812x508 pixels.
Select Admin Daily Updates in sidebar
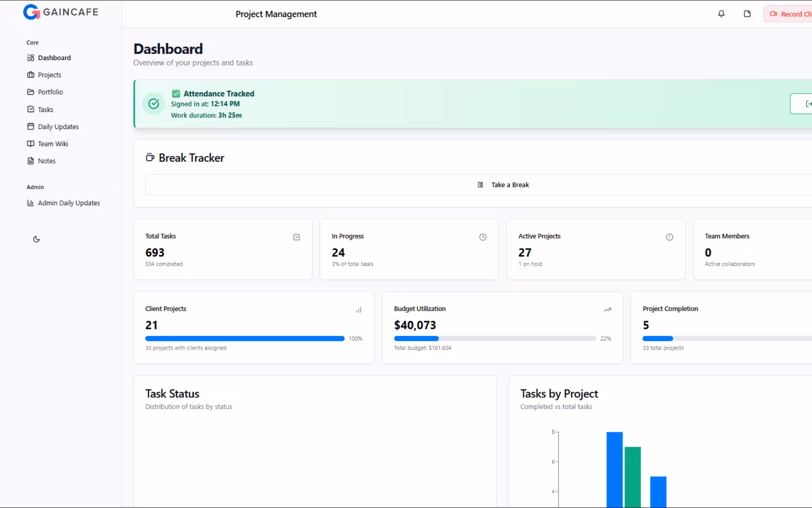tap(69, 203)
